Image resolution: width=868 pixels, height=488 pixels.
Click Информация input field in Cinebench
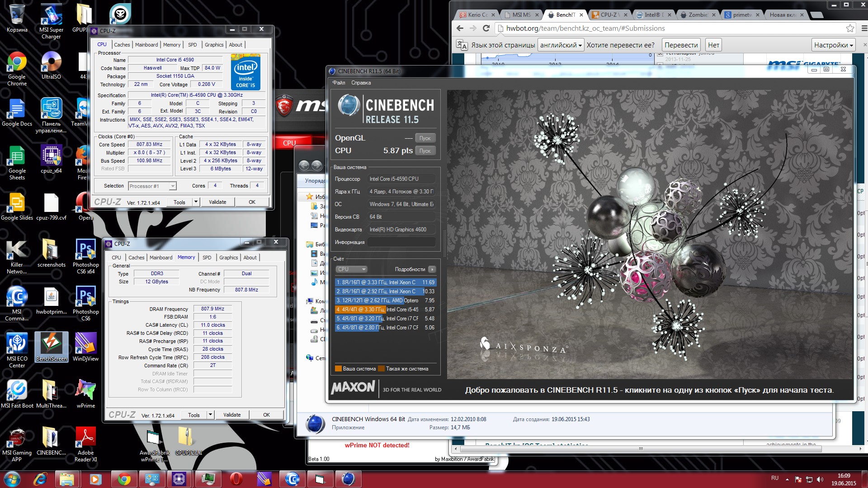point(401,242)
